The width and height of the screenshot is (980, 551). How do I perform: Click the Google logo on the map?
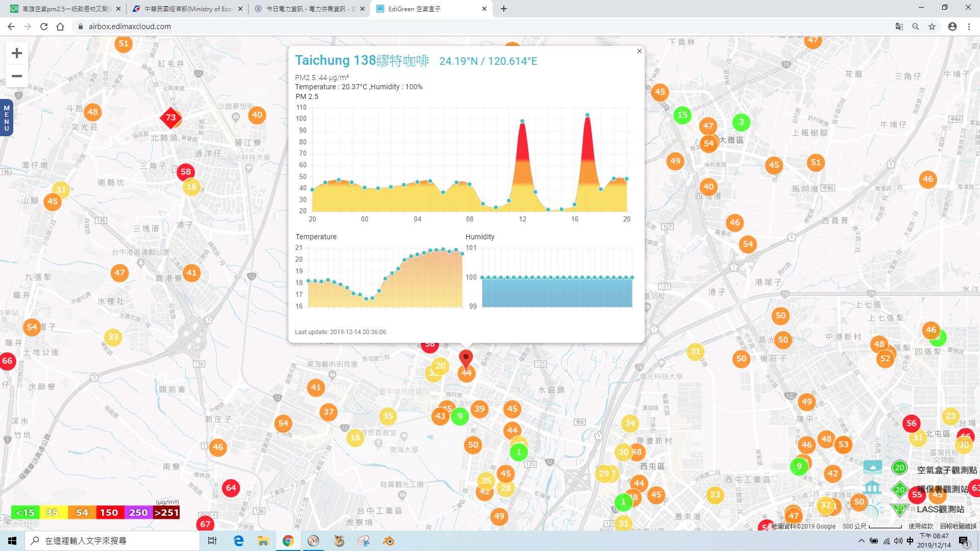tap(20, 523)
